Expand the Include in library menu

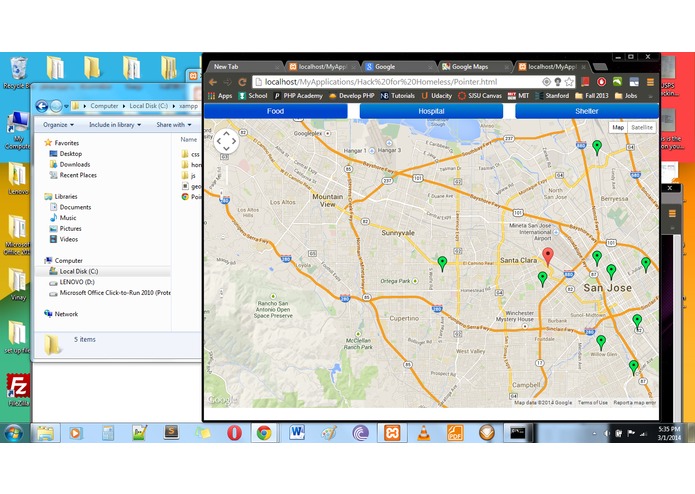115,125
